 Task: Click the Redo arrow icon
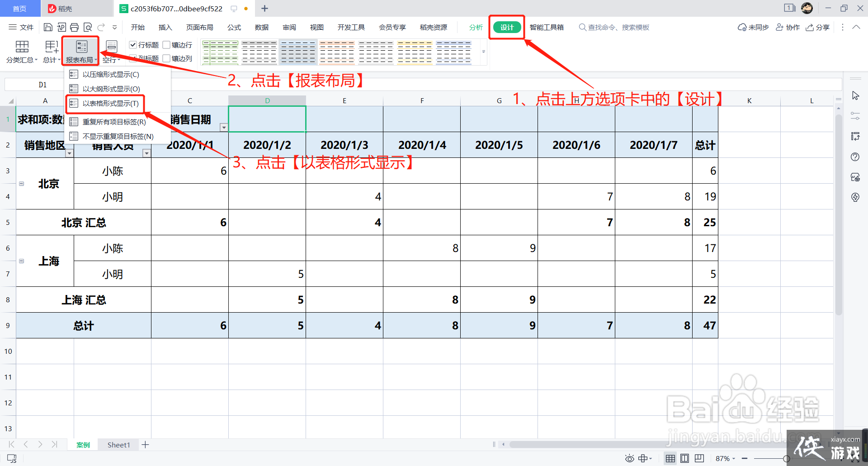101,27
